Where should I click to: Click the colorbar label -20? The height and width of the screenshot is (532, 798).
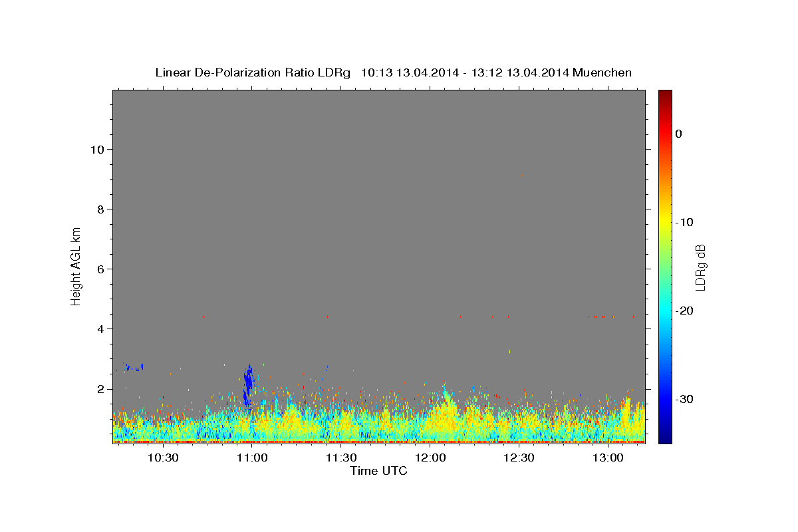[684, 311]
